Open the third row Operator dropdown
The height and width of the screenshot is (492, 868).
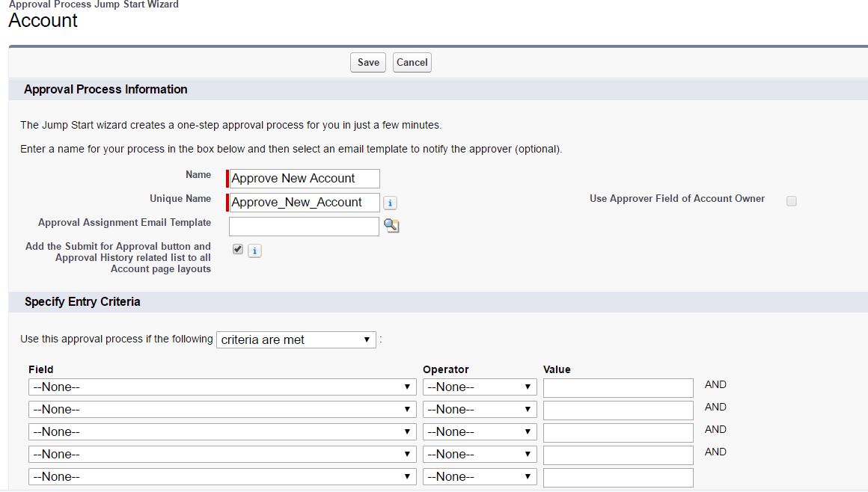479,432
